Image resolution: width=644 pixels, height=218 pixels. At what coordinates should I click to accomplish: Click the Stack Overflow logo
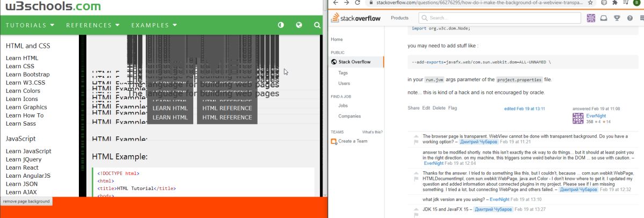coord(357,18)
